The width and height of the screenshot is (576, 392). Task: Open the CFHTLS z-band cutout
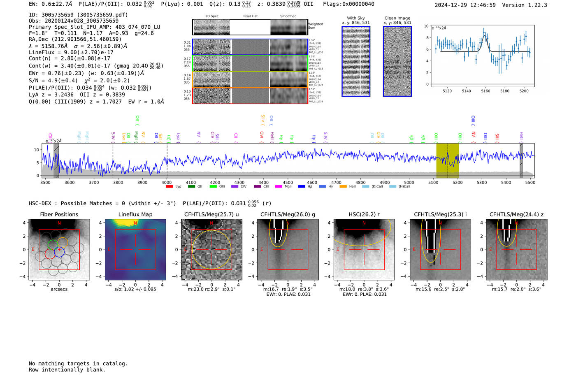[x=516, y=250]
